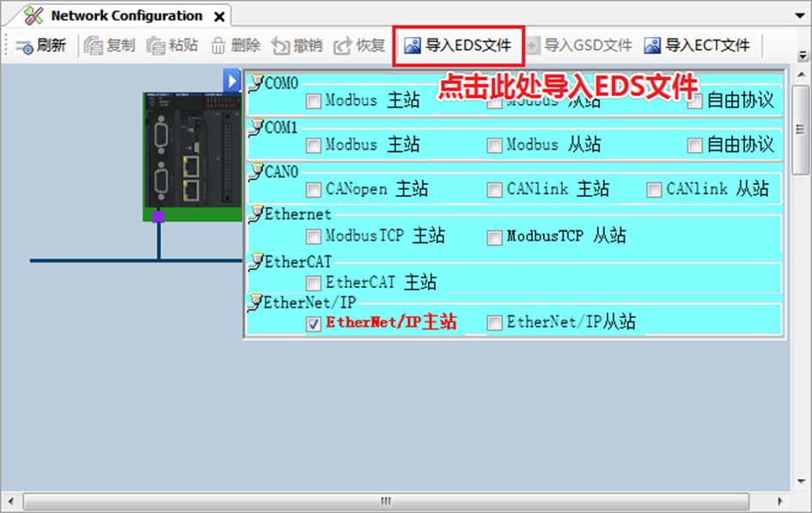Enable COM1 自由协议 checkbox

point(694,145)
